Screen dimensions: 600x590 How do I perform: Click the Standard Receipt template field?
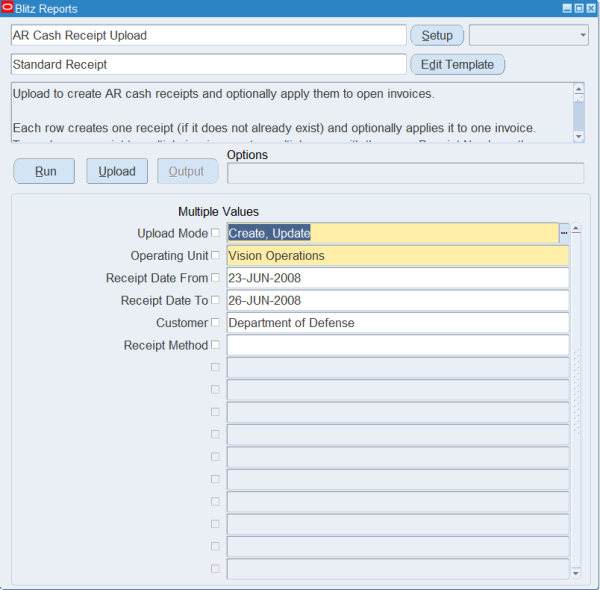click(209, 64)
